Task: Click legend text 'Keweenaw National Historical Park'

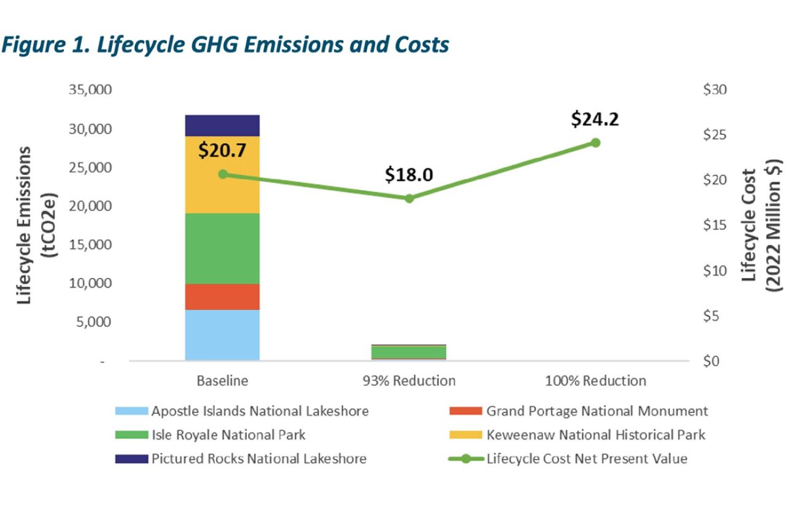Action: click(x=596, y=435)
